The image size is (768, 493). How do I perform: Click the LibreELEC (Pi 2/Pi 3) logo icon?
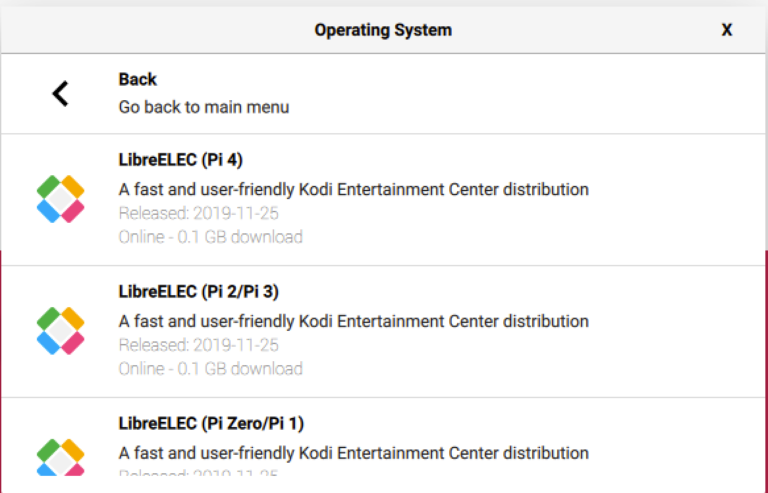(60, 331)
